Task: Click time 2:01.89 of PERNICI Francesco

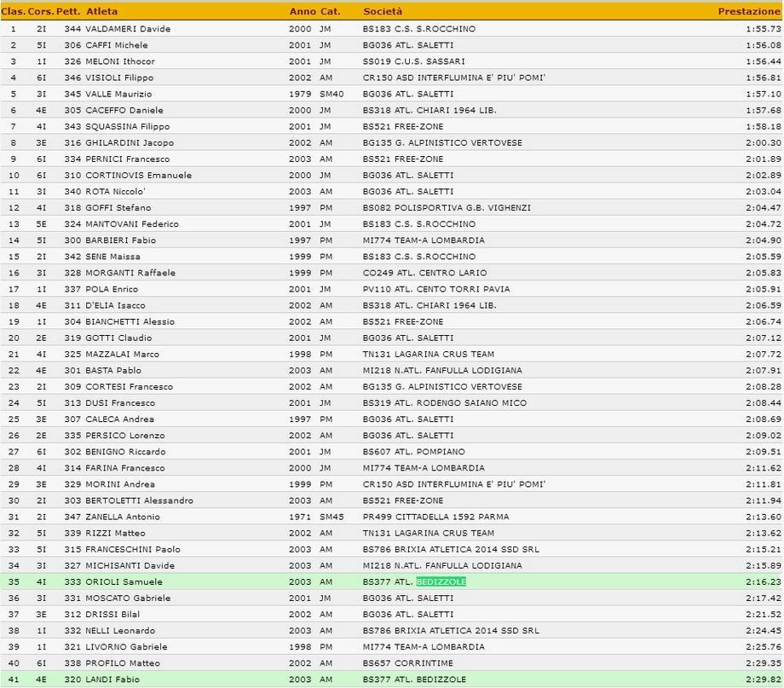Action: click(763, 159)
